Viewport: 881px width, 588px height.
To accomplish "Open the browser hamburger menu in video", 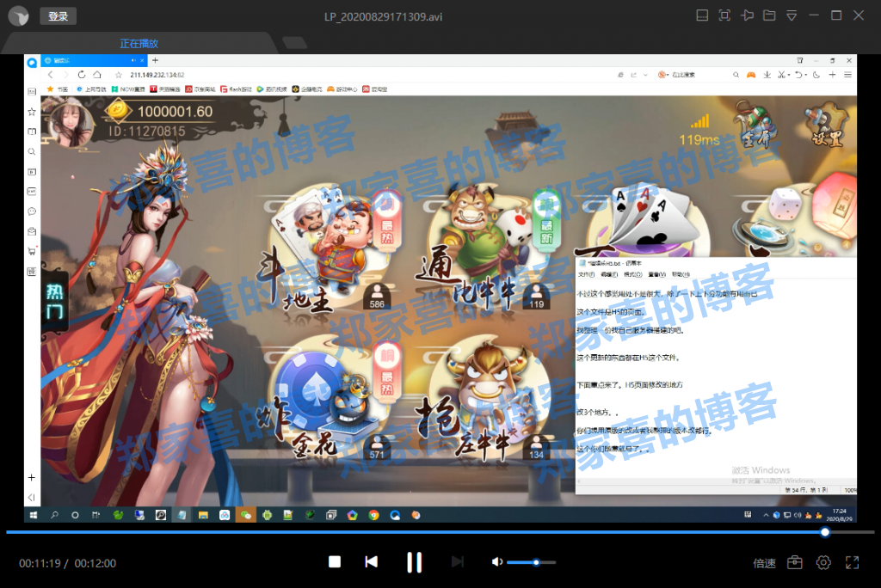I will tap(847, 75).
